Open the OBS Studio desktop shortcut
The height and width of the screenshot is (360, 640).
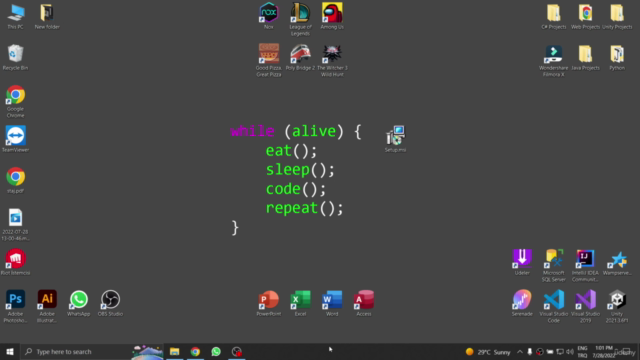tap(110, 303)
